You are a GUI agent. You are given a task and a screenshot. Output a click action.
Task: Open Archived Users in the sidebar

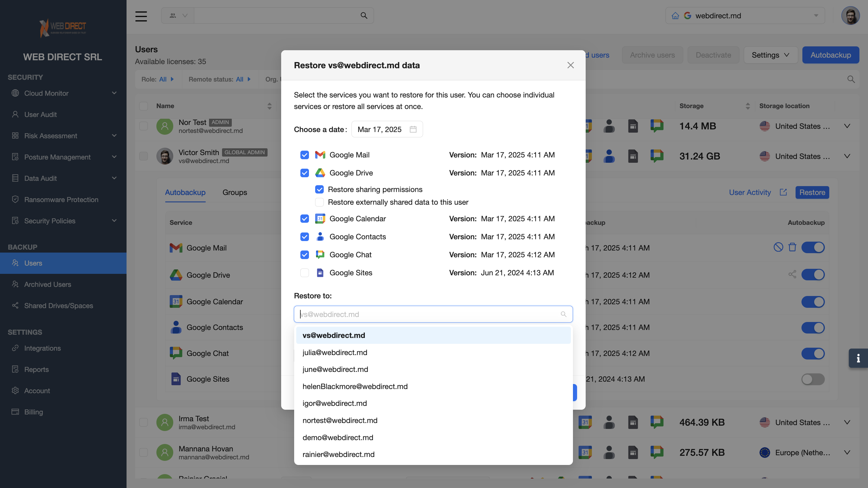(48, 284)
